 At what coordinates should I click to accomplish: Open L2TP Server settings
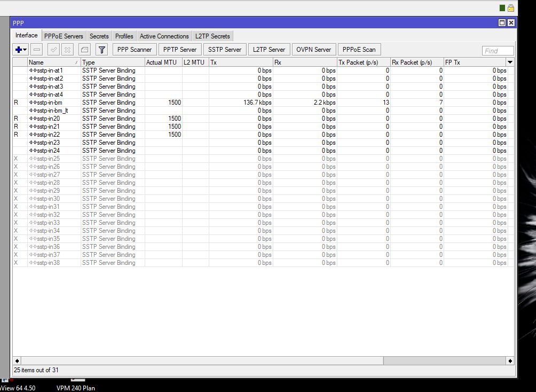tap(269, 50)
